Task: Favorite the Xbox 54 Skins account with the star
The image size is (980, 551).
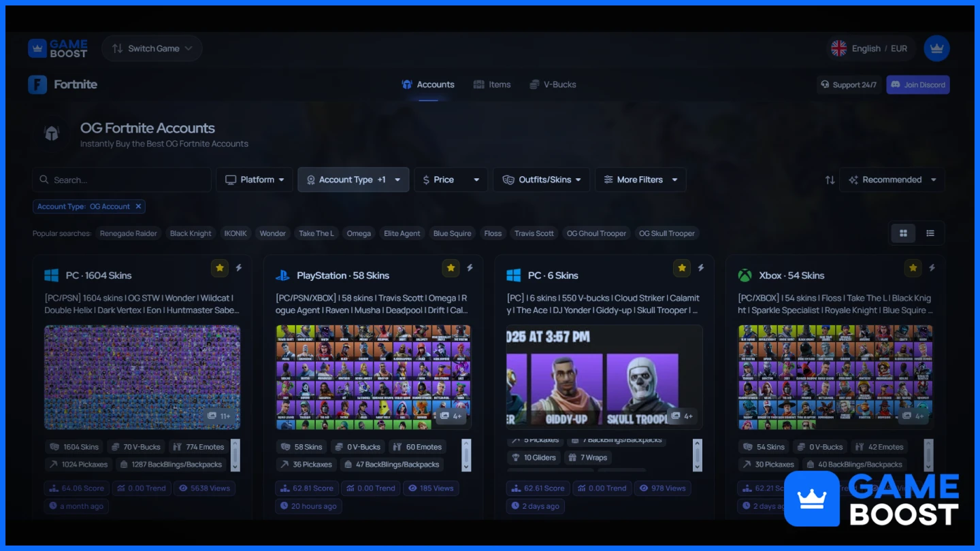Action: coord(913,268)
